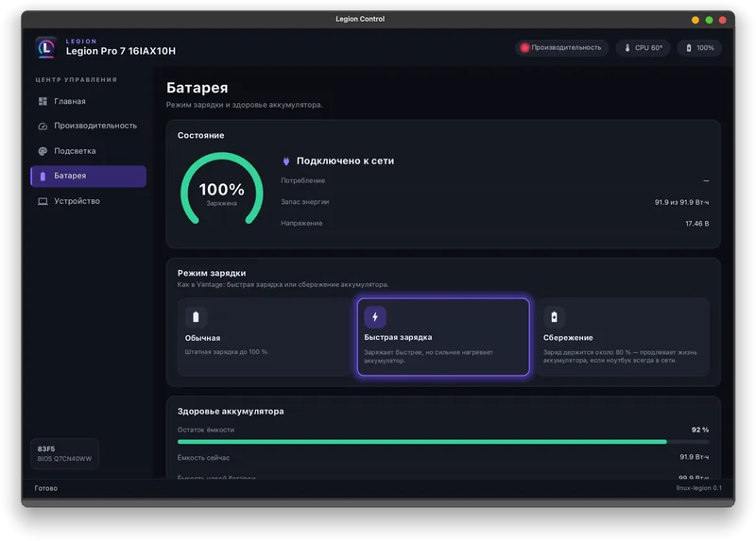Click the Производительность mode pill in header
The image size is (756, 541).
561,48
